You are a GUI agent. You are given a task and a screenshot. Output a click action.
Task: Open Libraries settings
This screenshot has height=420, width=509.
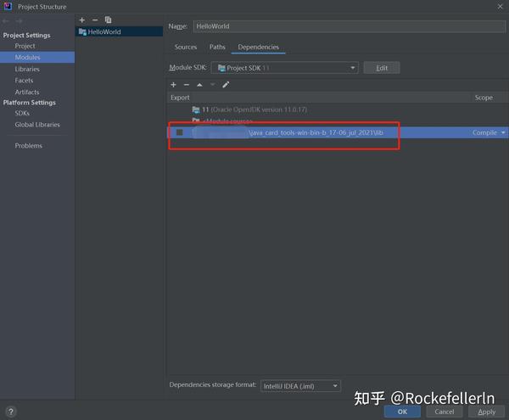coord(27,69)
